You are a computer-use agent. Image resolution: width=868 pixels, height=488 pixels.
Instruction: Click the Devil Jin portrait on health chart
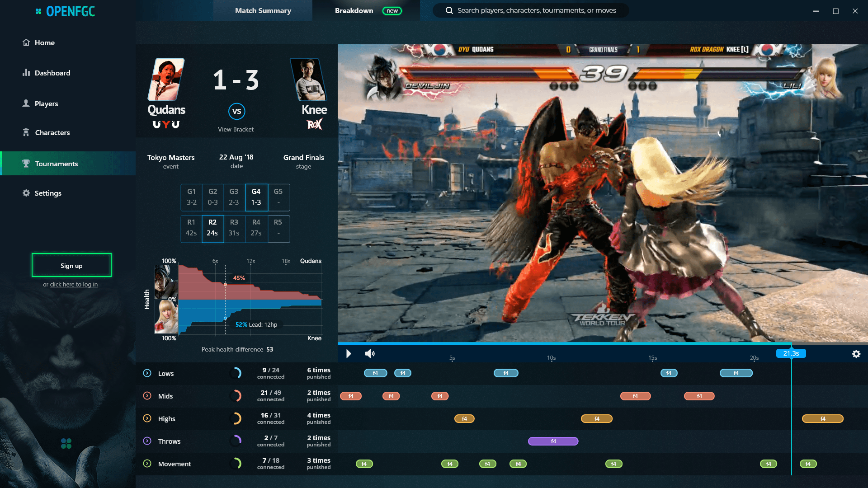[166, 282]
